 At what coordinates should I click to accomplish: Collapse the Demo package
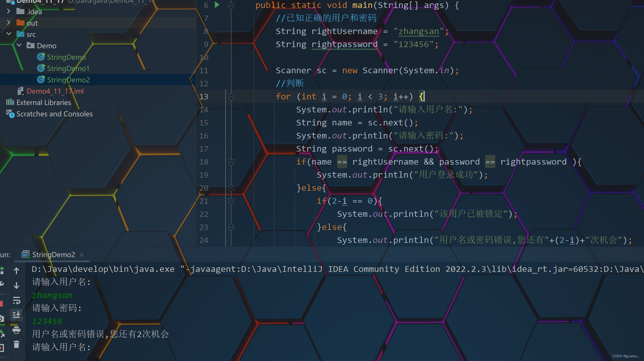(19, 45)
